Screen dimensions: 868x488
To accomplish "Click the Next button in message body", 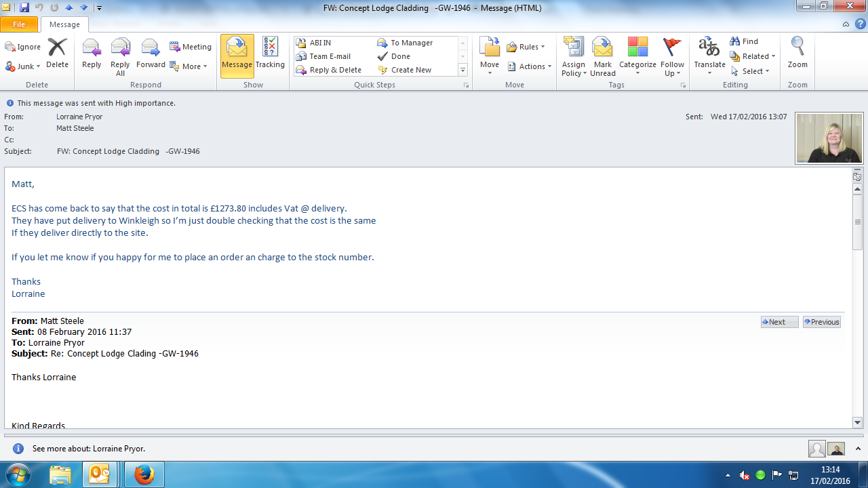I will [x=779, y=322].
